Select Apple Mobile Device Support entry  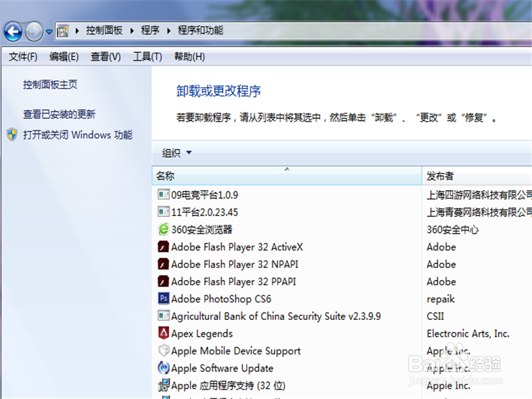pyautogui.click(x=236, y=351)
